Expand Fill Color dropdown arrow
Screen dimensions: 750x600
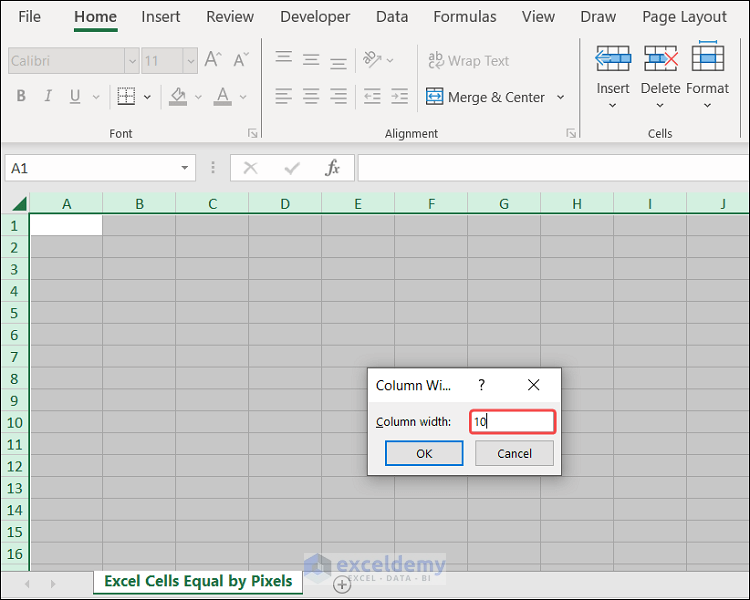(199, 97)
